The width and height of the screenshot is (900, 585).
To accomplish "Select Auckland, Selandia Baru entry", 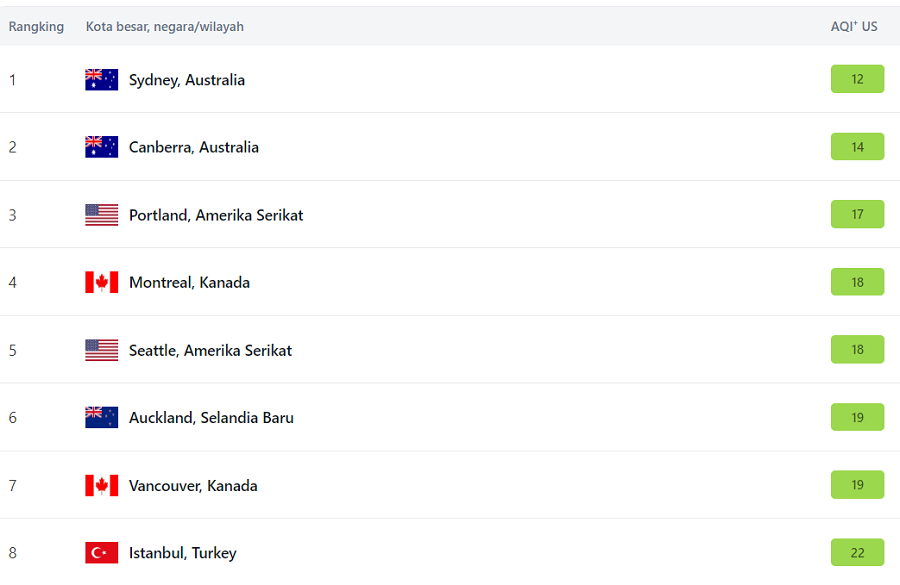I will (x=211, y=417).
